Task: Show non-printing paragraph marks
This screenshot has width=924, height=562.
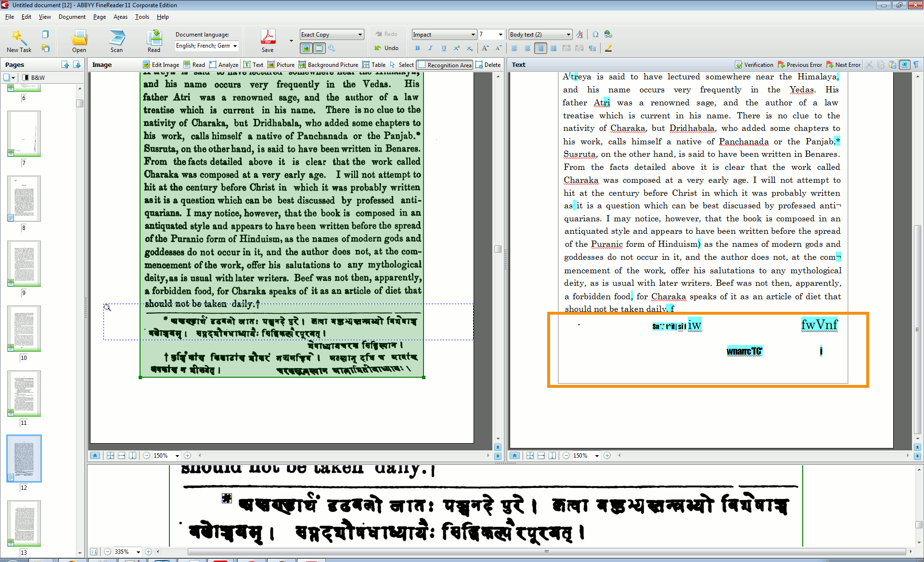Action: 916,64
